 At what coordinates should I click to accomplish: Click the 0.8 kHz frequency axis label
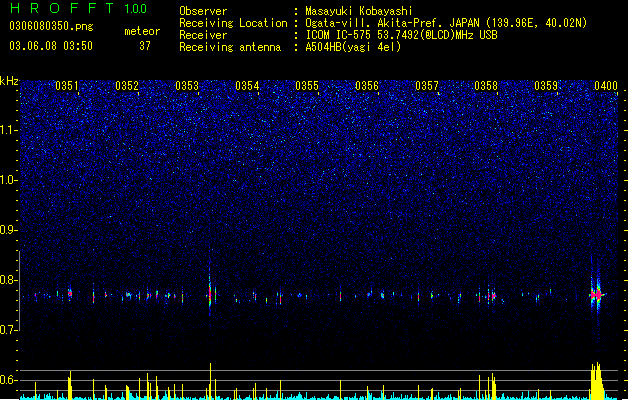(x=8, y=280)
